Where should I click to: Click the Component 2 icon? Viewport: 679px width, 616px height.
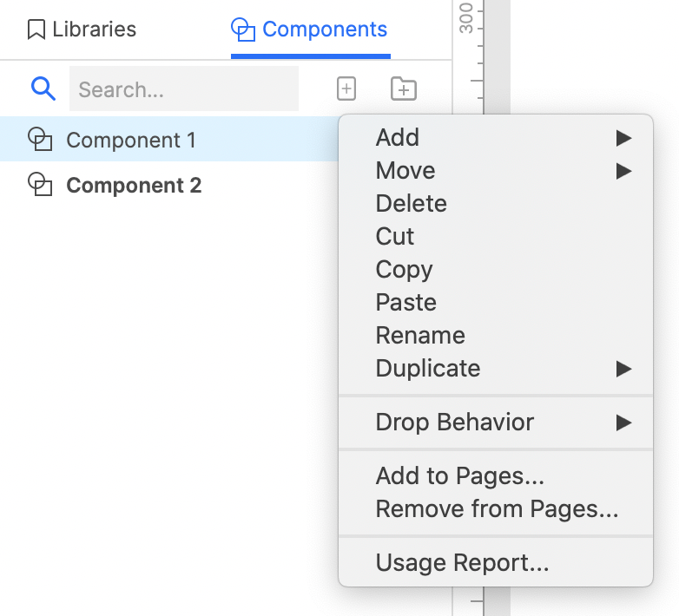(x=40, y=184)
